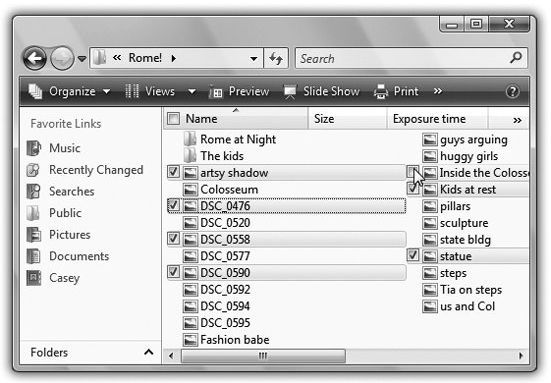Click the DSC_0577 image icon
This screenshot has height=383, width=551.
[x=190, y=256]
